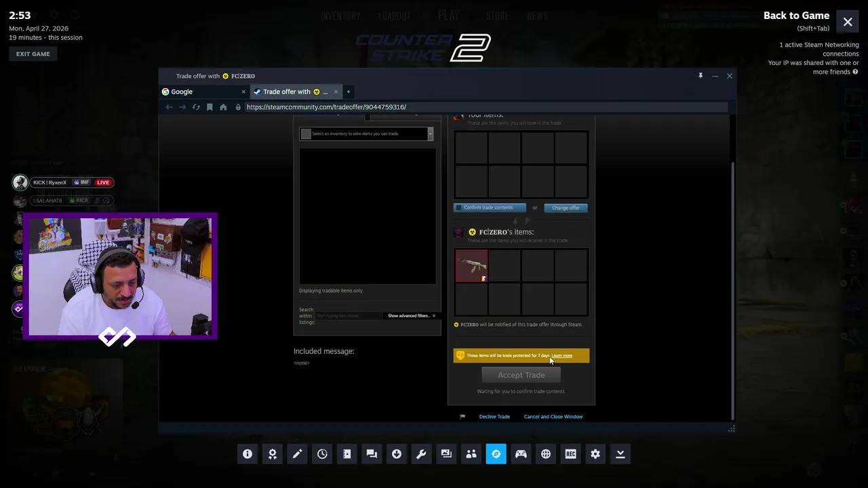Screen dimensions: 868x488
Task: Click the report flag icon next to Decline Trade
Action: click(462, 417)
